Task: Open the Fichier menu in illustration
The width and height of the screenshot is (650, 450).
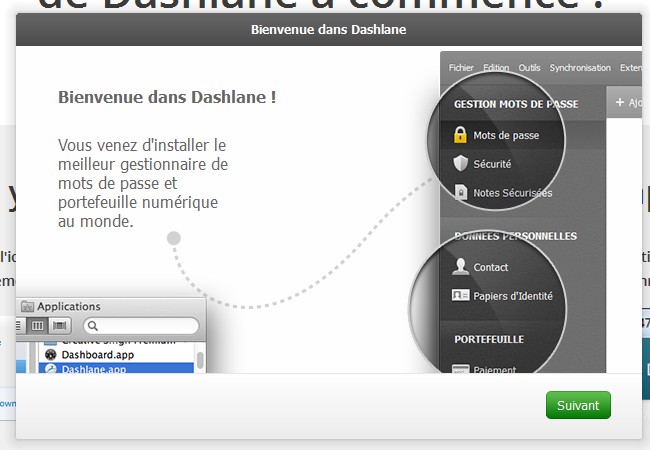Action: point(461,68)
